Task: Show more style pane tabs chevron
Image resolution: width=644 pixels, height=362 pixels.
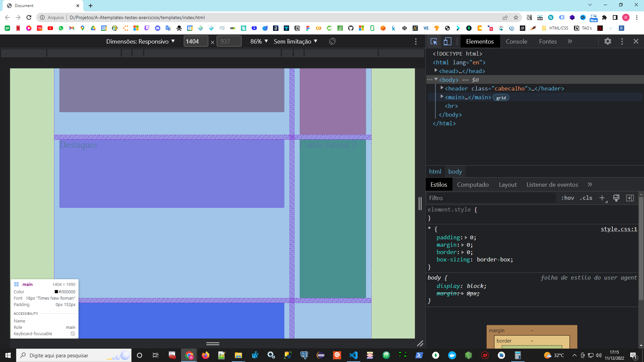Action: pyautogui.click(x=590, y=184)
